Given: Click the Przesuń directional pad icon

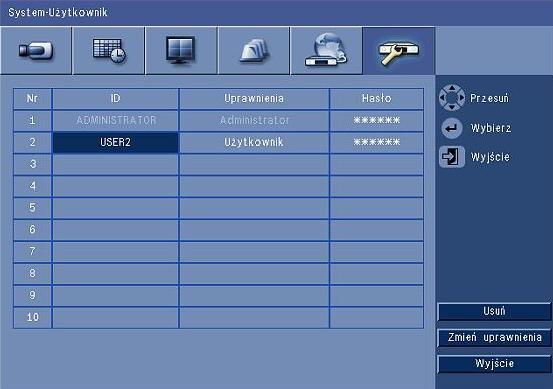Looking at the screenshot, I should (452, 97).
